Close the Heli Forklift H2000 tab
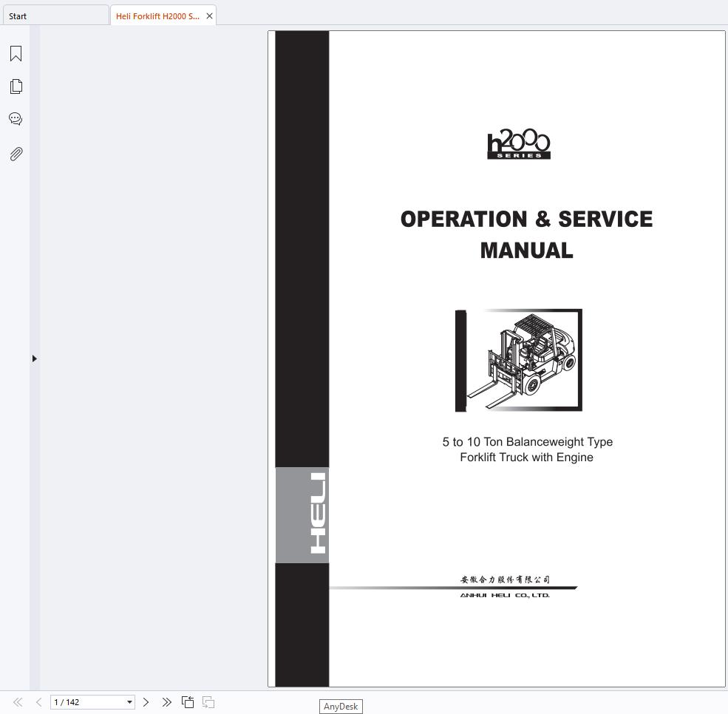Image resolution: width=728 pixels, height=714 pixels. 209,16
